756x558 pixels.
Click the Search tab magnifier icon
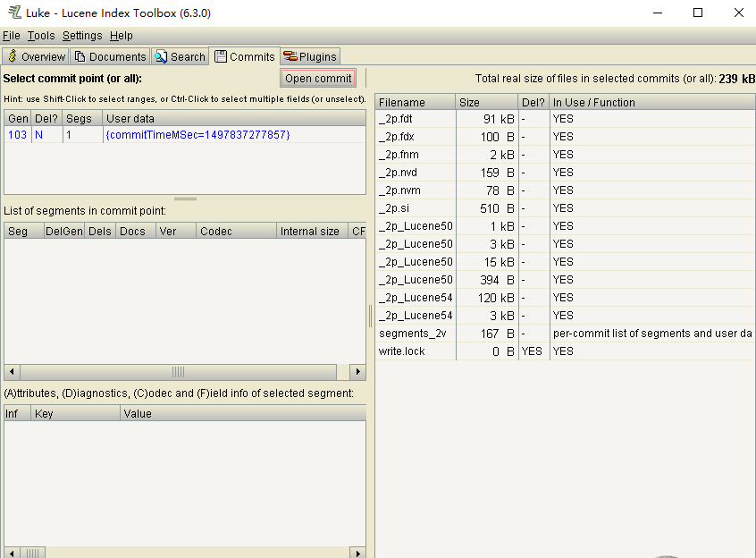(x=161, y=57)
